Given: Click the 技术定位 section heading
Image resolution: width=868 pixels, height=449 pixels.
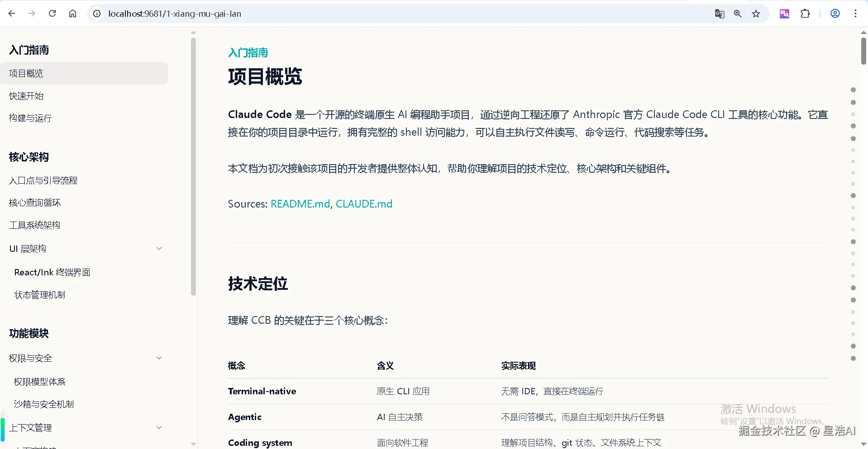Looking at the screenshot, I should point(258,284).
